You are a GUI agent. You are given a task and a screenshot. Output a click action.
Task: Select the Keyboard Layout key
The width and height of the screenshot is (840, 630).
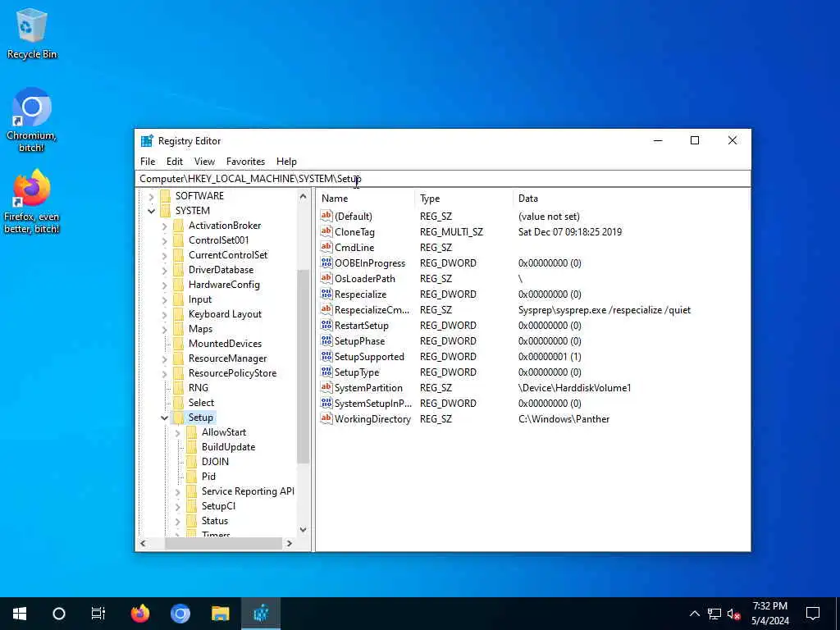[225, 314]
